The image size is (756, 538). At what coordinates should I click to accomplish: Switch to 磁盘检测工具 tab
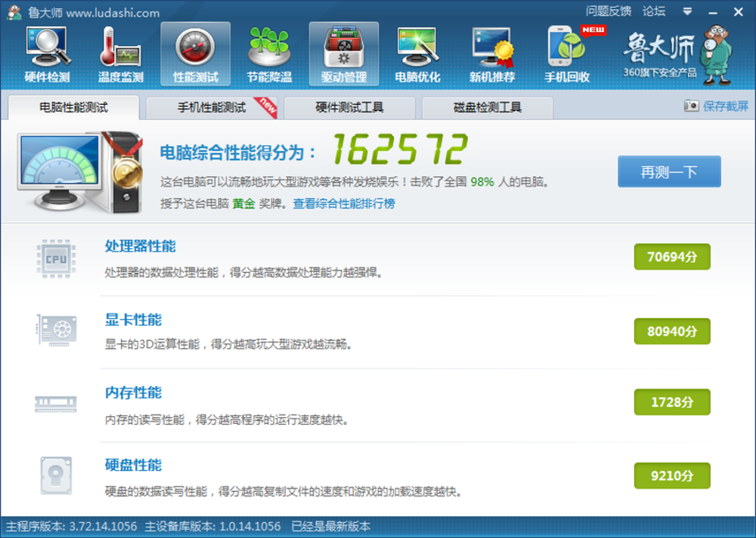488,107
